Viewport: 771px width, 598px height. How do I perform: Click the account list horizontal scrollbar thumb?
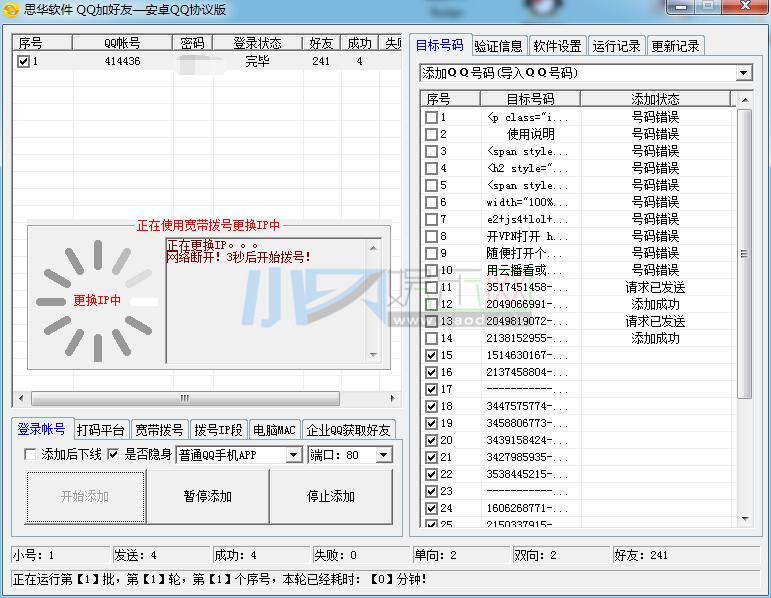(x=180, y=398)
